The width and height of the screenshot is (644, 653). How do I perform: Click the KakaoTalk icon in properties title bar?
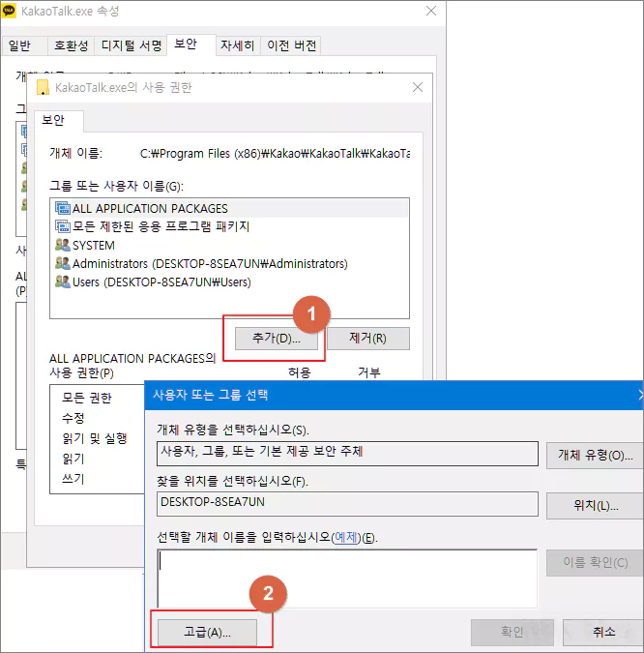9,11
